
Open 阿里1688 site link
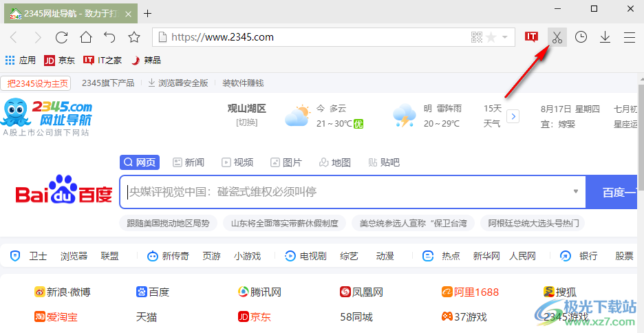tap(470, 292)
